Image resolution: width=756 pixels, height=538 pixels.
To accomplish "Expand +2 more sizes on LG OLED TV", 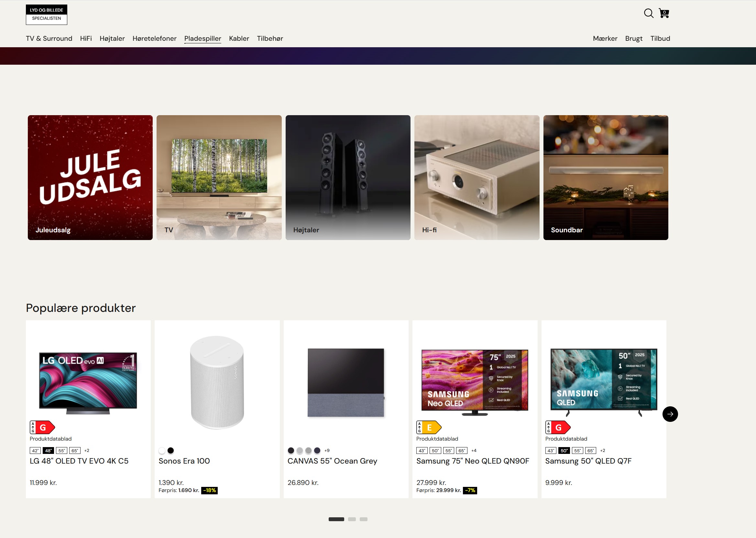I will pyautogui.click(x=87, y=451).
